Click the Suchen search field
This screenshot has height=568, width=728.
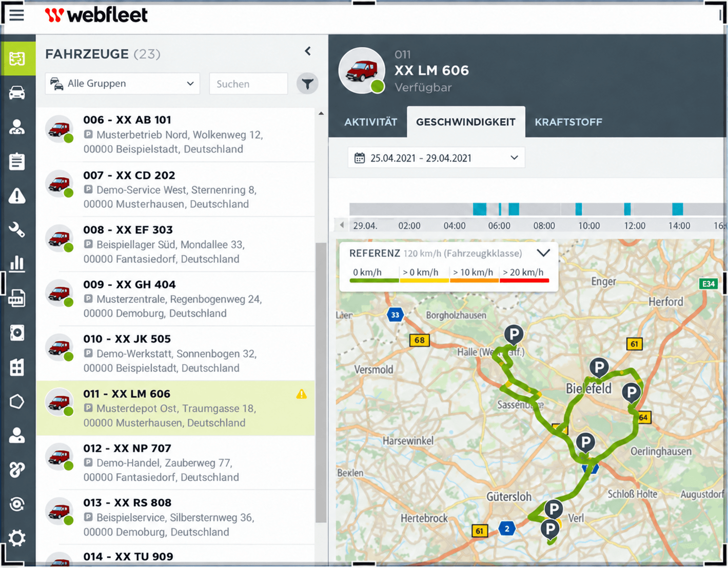[248, 84]
